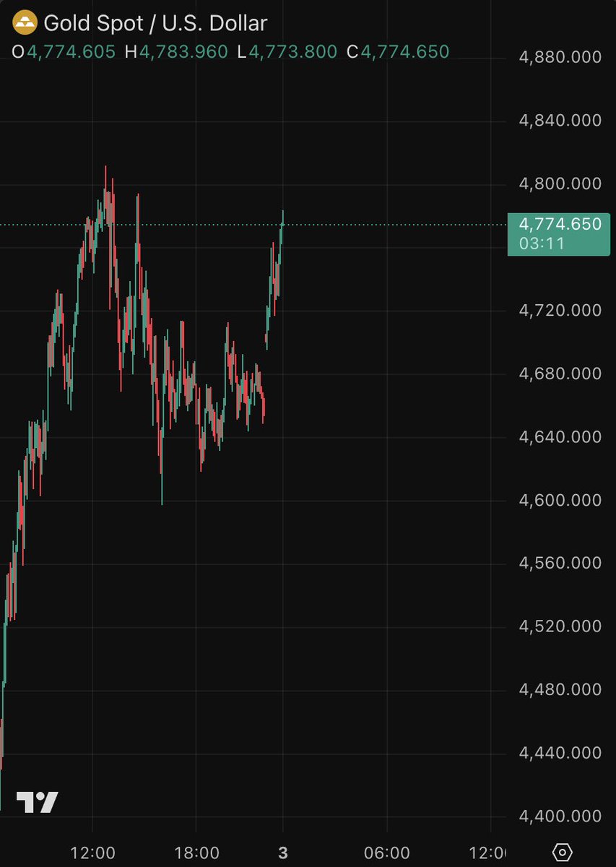Click the TradingView logo
Screen dimensions: 616x867
coord(37,803)
